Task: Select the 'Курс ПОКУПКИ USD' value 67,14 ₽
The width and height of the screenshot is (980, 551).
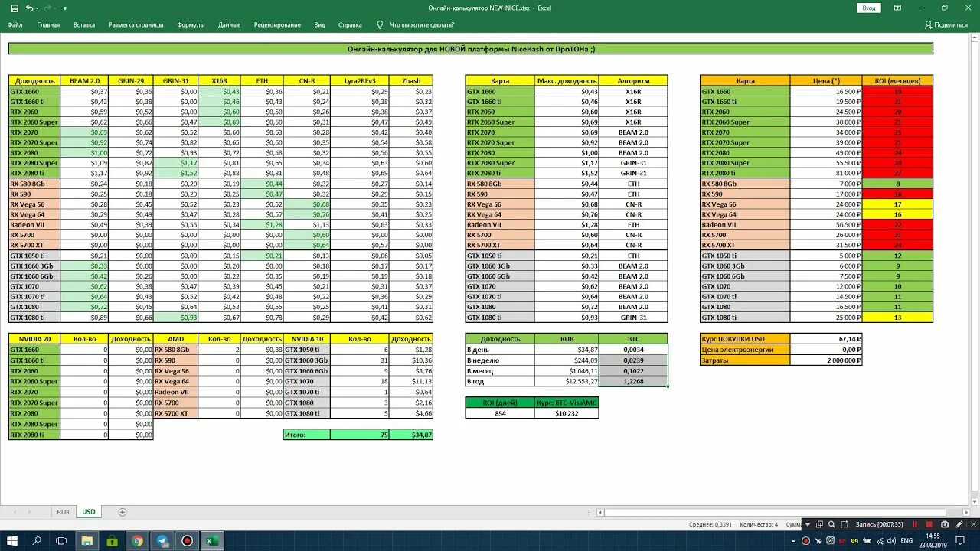Action: point(826,338)
